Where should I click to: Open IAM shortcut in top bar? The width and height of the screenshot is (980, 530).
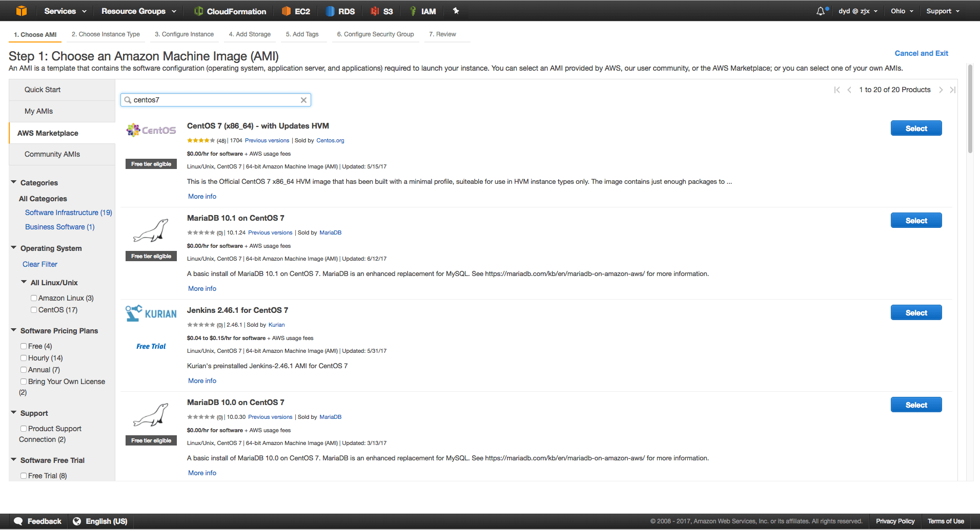(x=423, y=11)
